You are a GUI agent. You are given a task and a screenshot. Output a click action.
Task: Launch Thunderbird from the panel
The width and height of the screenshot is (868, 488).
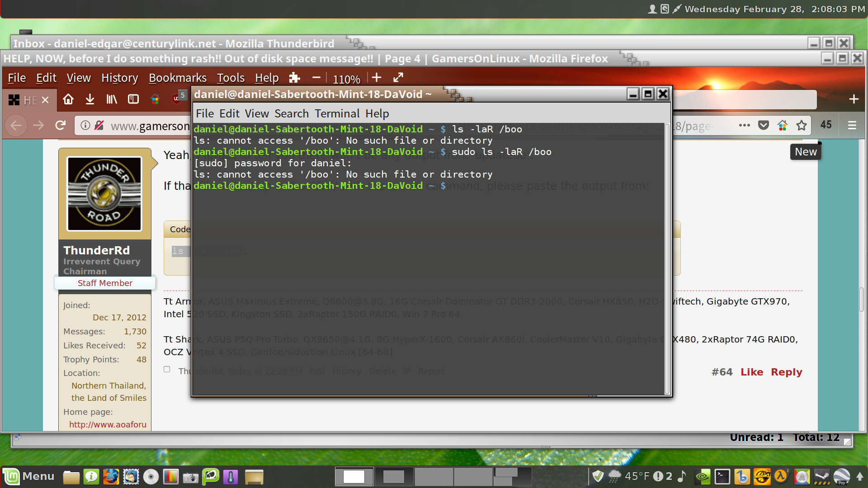tap(131, 477)
